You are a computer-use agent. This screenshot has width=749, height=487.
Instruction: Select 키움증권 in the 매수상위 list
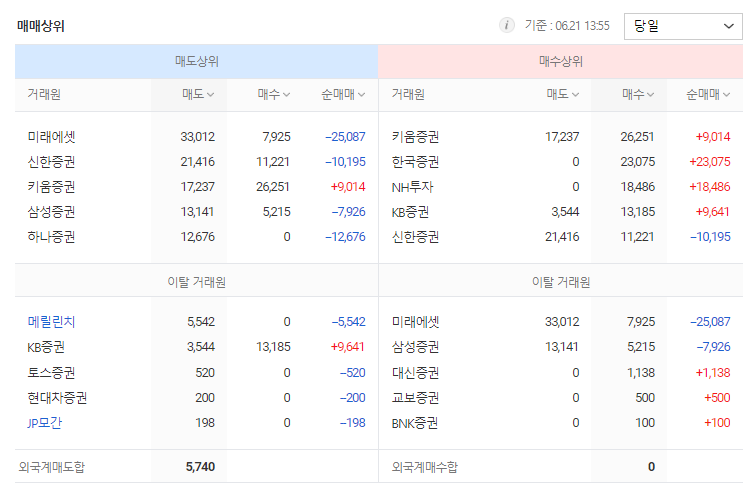(x=415, y=137)
